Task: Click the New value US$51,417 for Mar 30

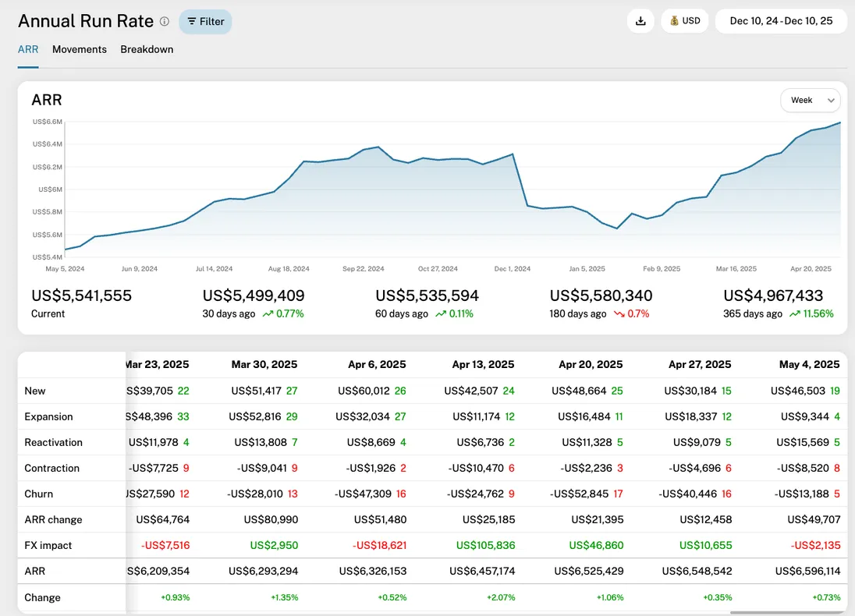Action: coord(256,391)
